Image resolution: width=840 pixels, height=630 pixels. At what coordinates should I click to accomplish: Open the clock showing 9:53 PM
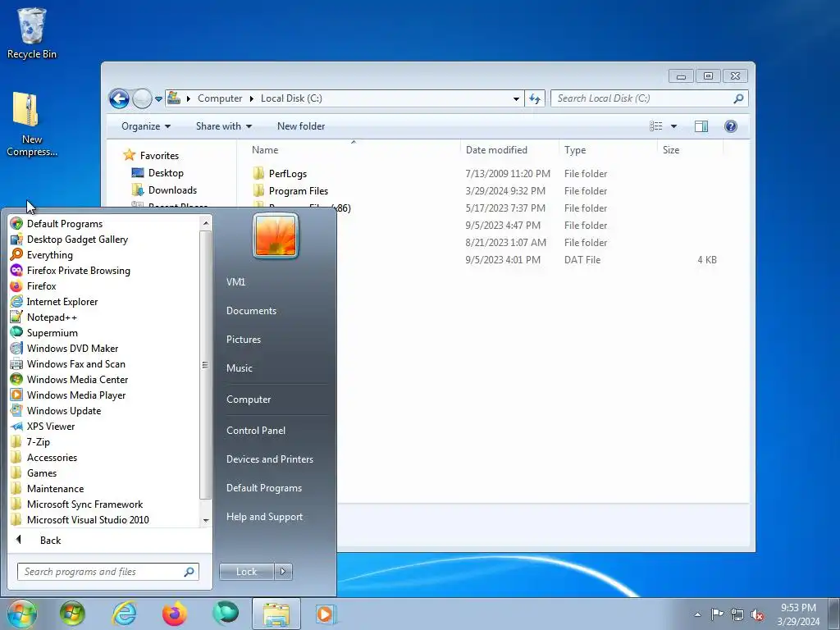coord(798,614)
